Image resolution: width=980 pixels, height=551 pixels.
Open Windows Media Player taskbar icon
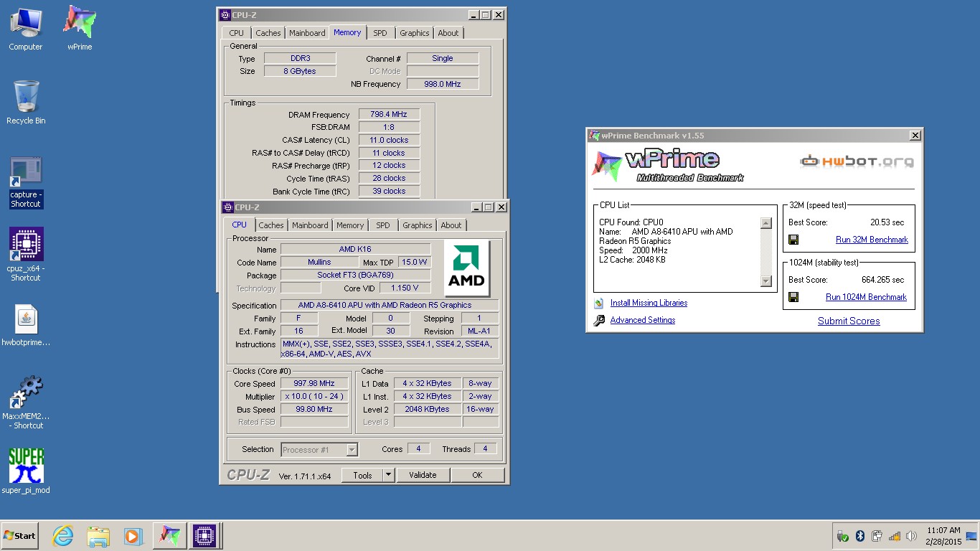point(133,536)
